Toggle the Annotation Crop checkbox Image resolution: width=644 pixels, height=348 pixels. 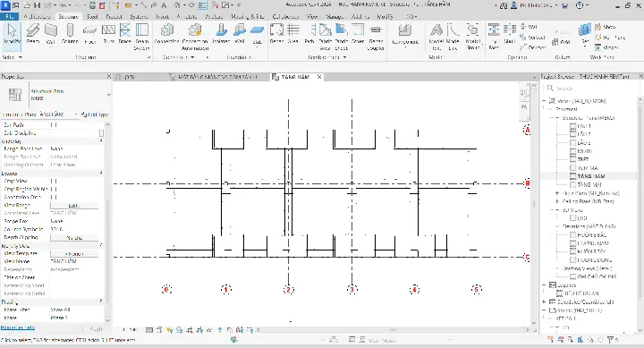(x=54, y=197)
